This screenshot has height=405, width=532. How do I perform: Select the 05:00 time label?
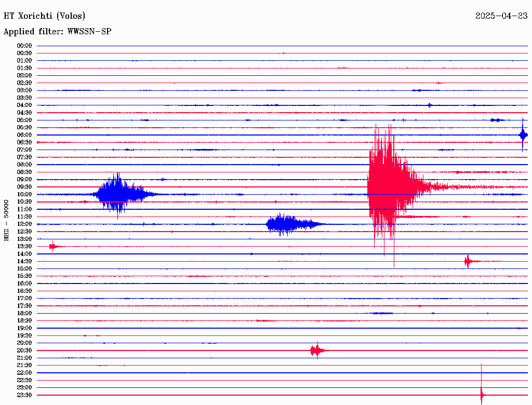[x=24, y=120]
